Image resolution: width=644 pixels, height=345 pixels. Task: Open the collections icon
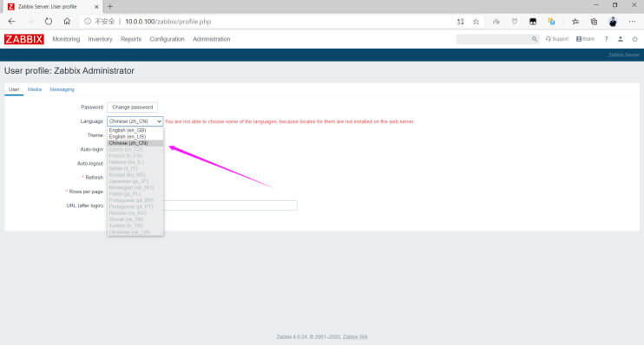594,22
